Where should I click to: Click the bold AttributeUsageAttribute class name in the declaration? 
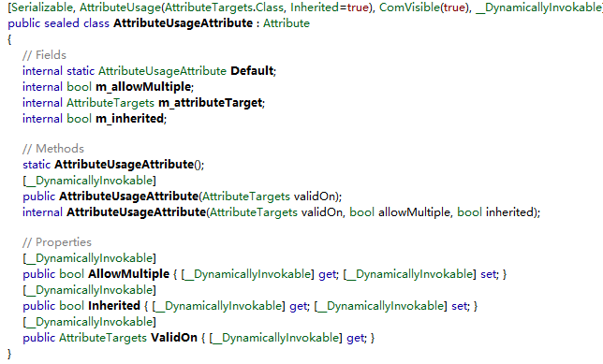[184, 23]
